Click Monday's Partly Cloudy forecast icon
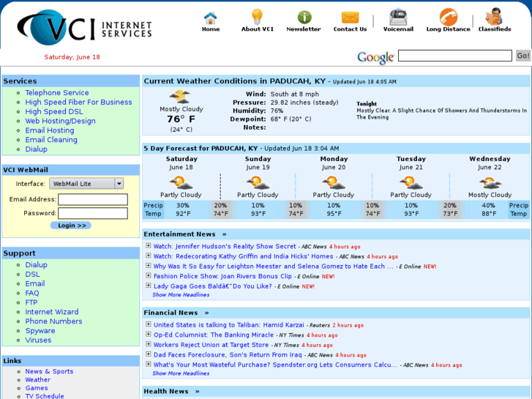 pyautogui.click(x=334, y=183)
